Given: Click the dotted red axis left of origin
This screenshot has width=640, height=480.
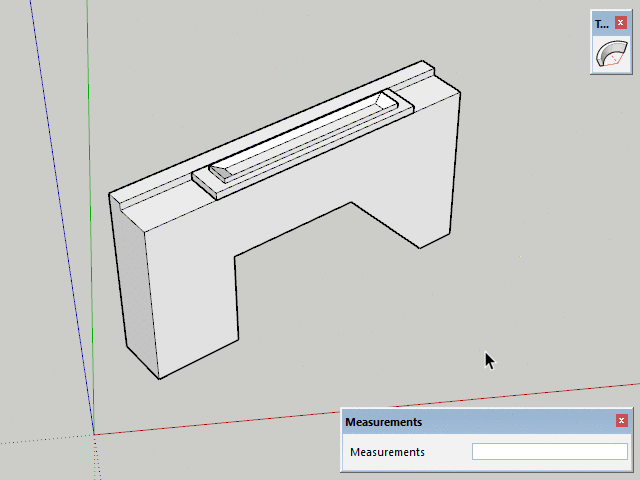Looking at the screenshot, I should point(40,440).
